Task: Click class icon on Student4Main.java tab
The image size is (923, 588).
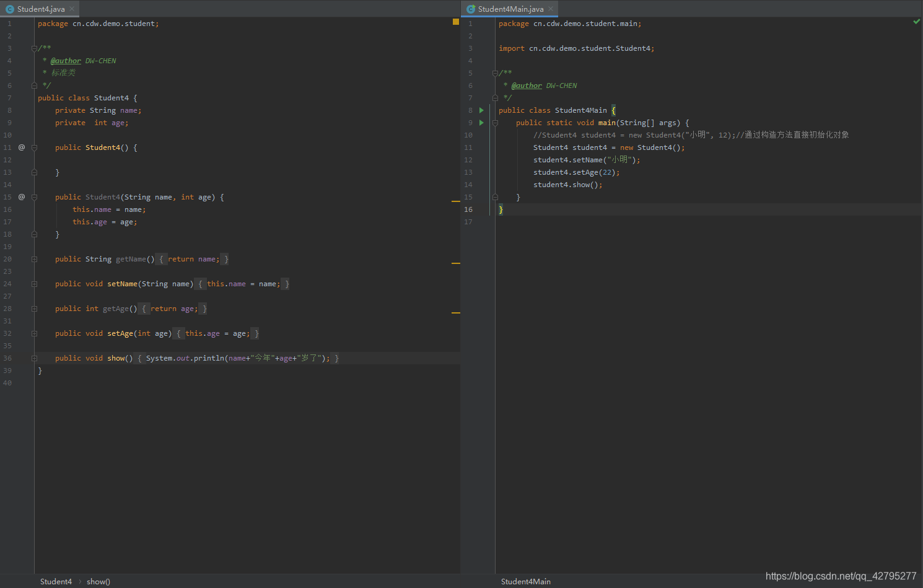Action: pos(471,9)
